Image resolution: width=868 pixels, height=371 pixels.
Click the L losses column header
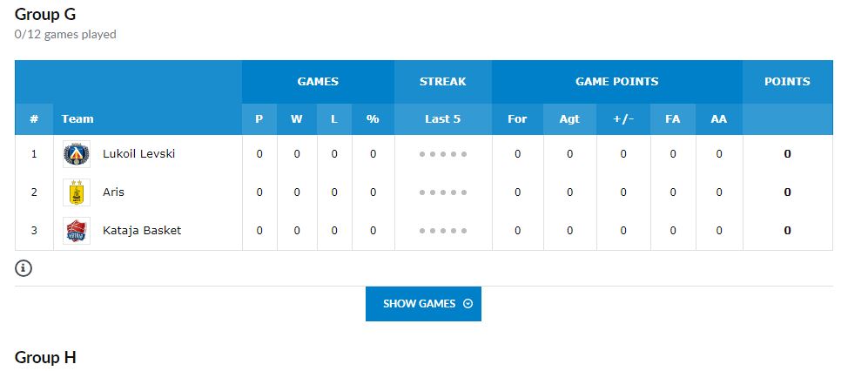coord(334,119)
